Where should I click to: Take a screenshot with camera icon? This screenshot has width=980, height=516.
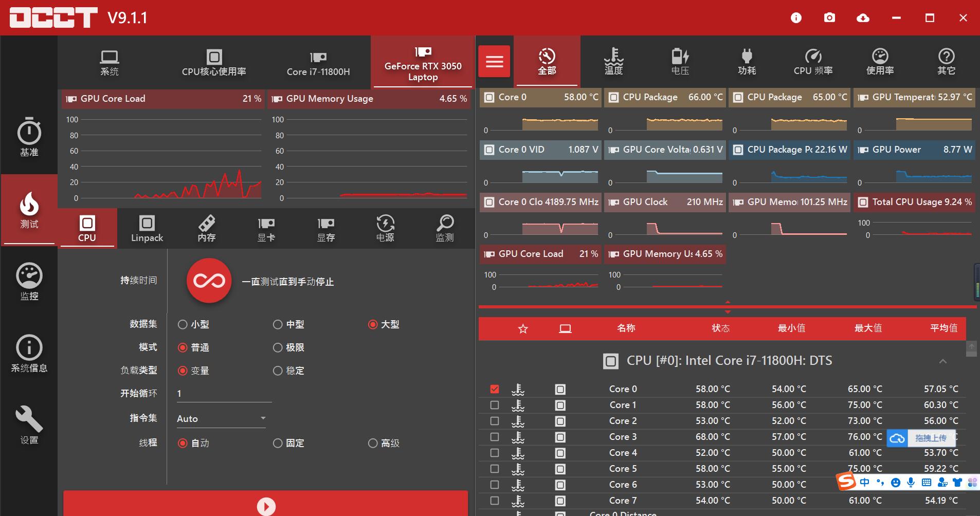pos(829,18)
